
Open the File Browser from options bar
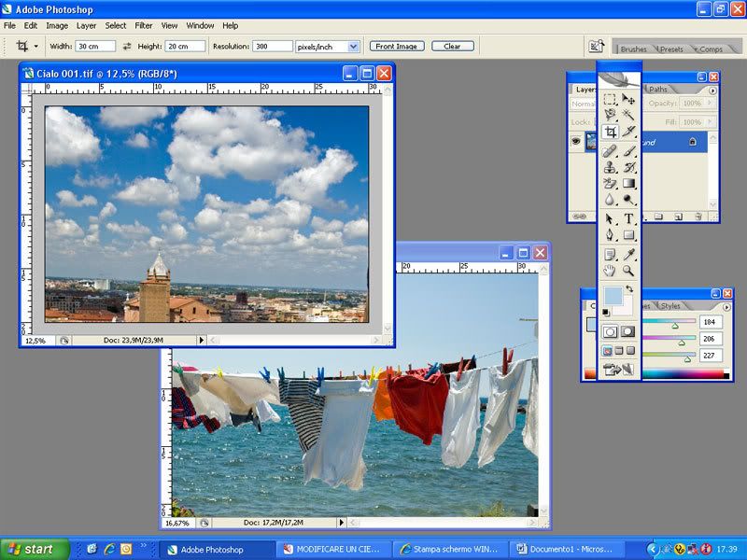click(596, 46)
